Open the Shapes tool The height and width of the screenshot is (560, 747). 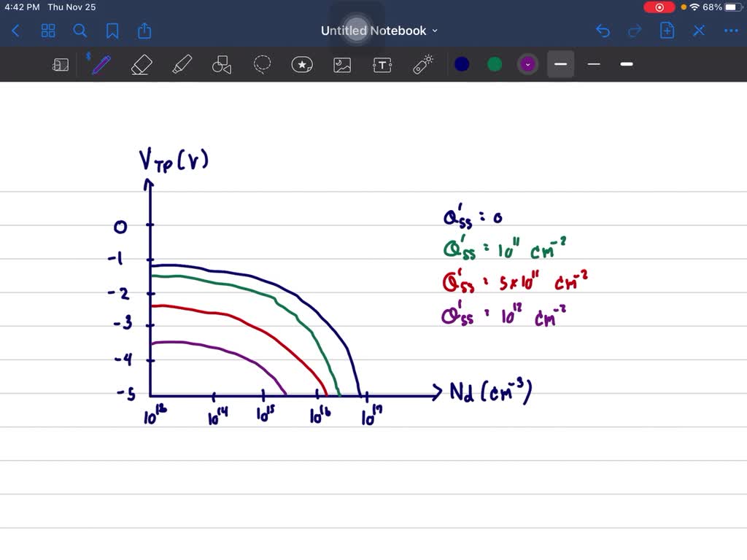tap(221, 64)
